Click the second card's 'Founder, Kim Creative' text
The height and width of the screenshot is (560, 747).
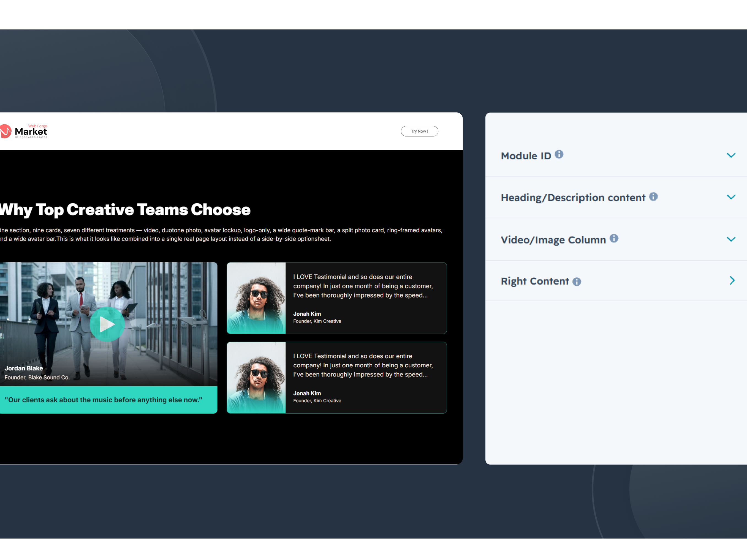tap(317, 401)
